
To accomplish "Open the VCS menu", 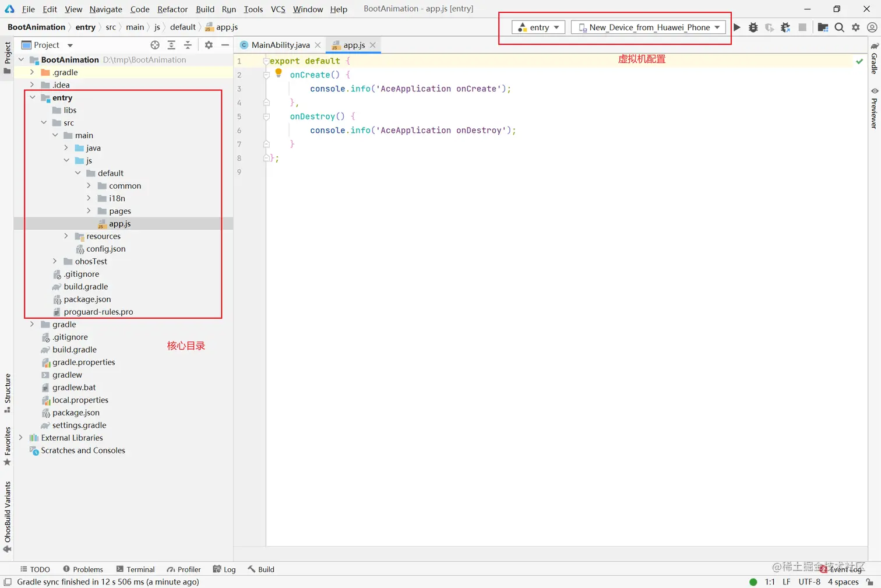I will (x=278, y=9).
